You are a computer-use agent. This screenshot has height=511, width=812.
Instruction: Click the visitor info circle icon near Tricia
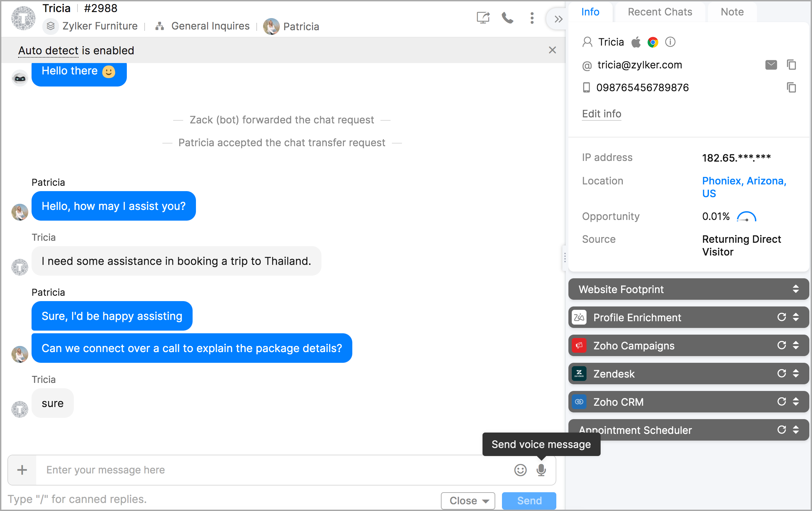[x=670, y=42]
